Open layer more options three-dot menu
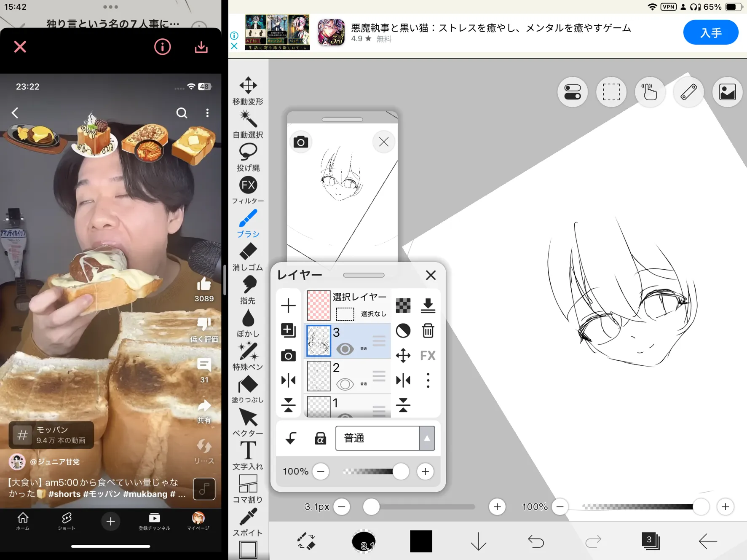Screen dimensions: 747x560 coord(428,380)
